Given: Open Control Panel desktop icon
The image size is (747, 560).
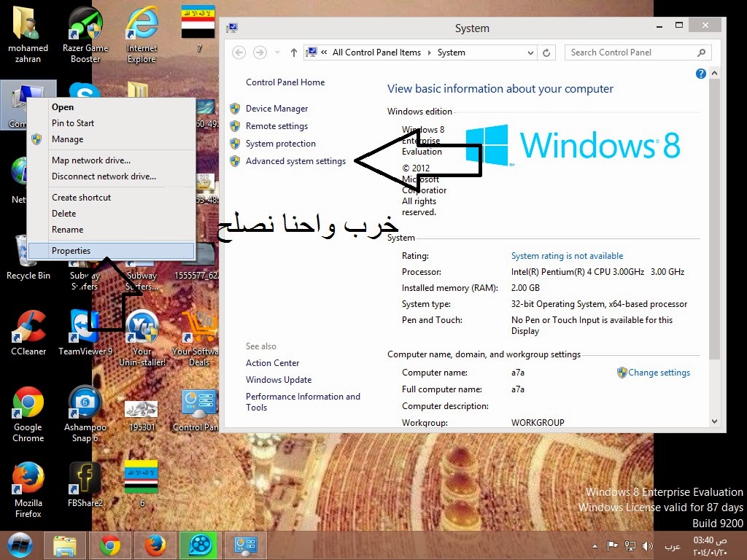Looking at the screenshot, I should pos(198,411).
